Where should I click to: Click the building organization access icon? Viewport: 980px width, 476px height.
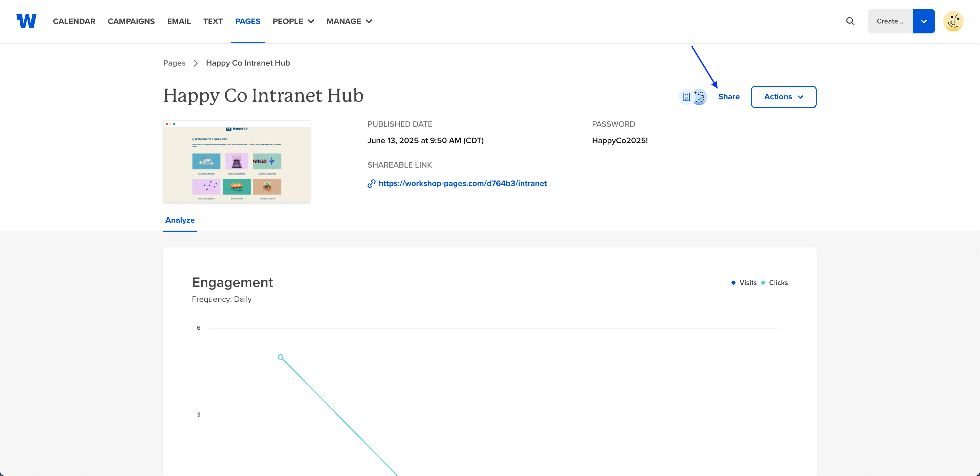pos(686,97)
